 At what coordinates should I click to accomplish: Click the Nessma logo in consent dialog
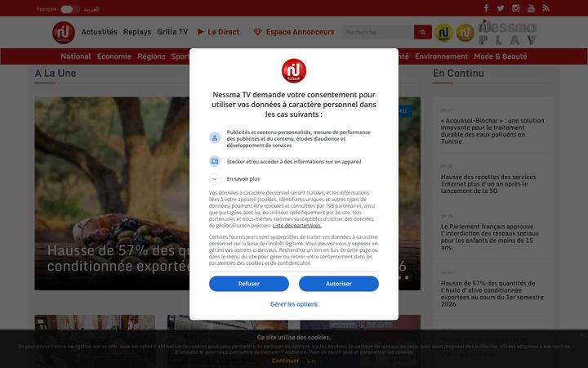[x=294, y=70]
